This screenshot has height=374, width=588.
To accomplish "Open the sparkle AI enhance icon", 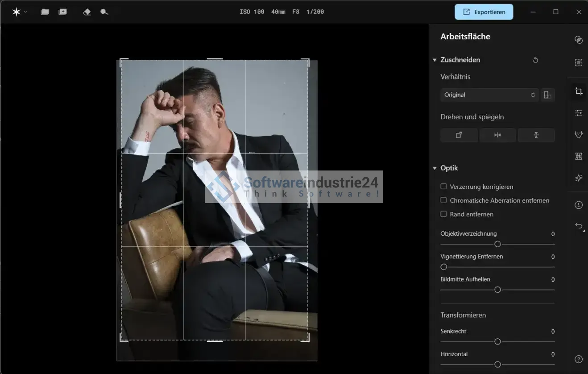I will [x=579, y=178].
